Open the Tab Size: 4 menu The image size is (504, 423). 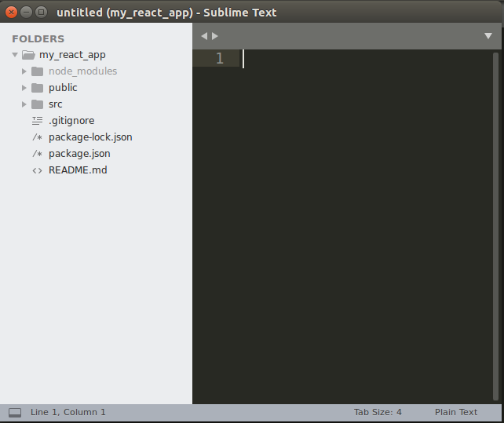[x=378, y=412]
